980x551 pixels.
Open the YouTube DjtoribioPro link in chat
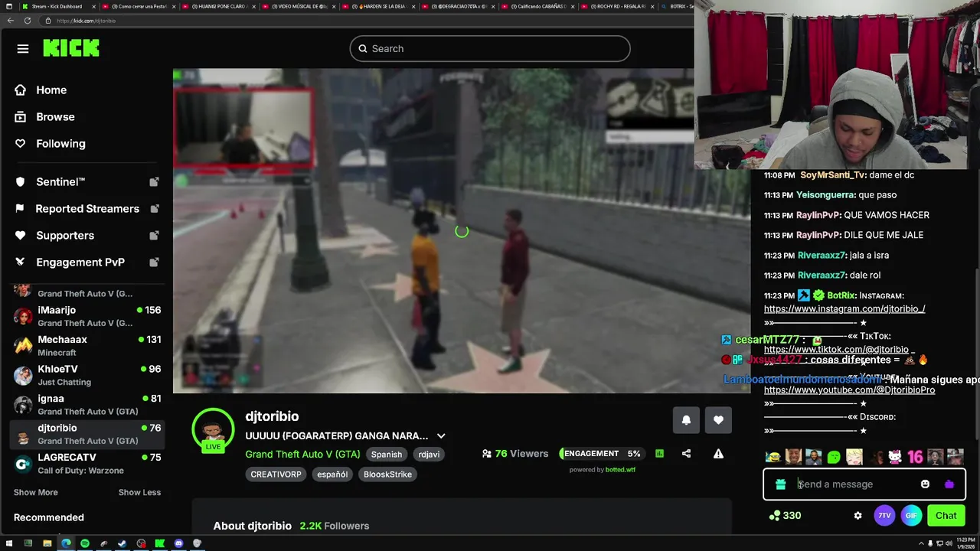(x=849, y=390)
